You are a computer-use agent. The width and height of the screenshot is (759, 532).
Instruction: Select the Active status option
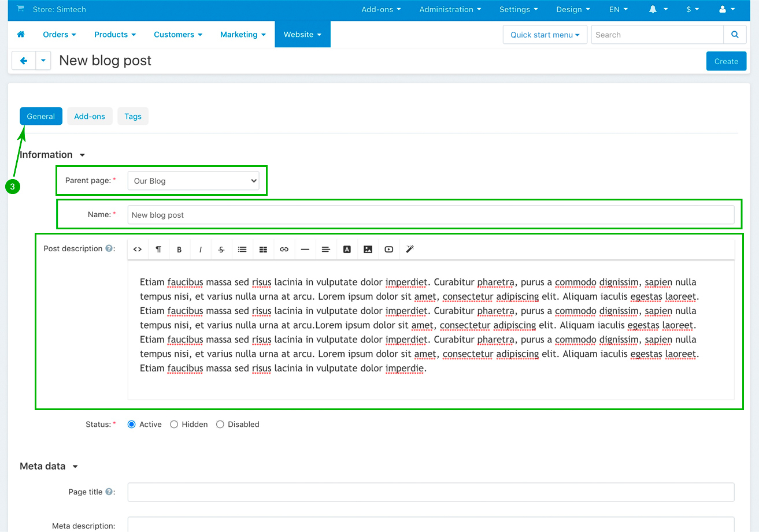(x=132, y=425)
